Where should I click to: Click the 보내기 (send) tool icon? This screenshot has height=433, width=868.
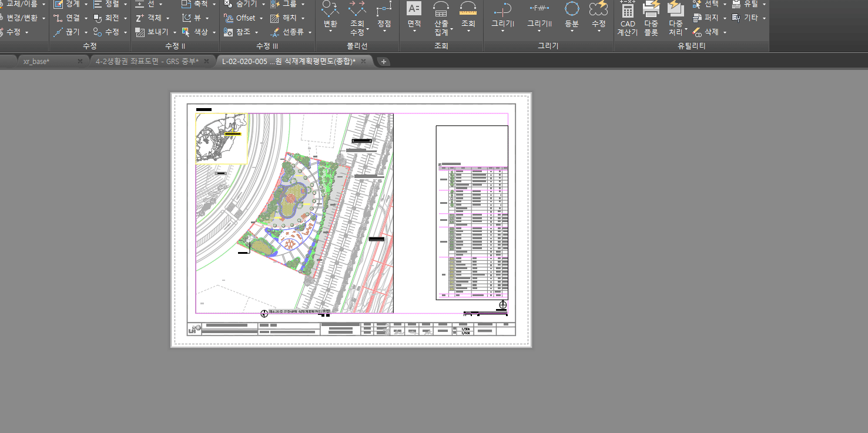pyautogui.click(x=139, y=32)
